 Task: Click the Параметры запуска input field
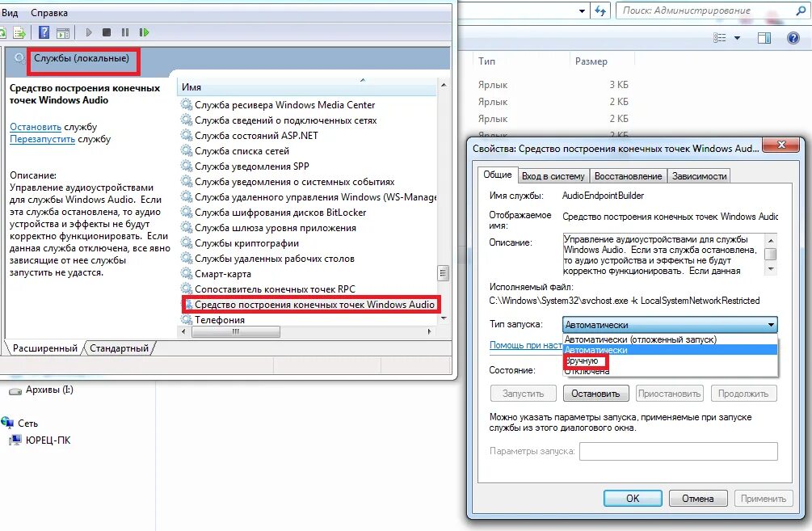pos(679,451)
